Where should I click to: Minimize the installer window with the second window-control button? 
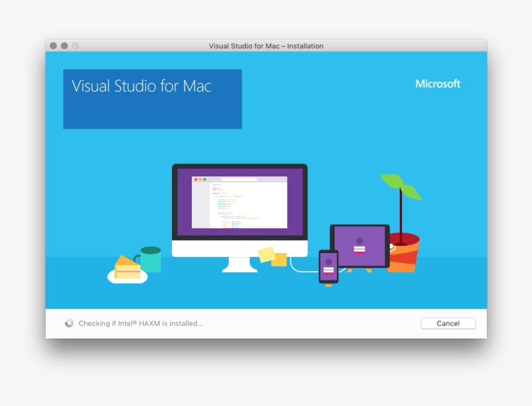point(64,46)
